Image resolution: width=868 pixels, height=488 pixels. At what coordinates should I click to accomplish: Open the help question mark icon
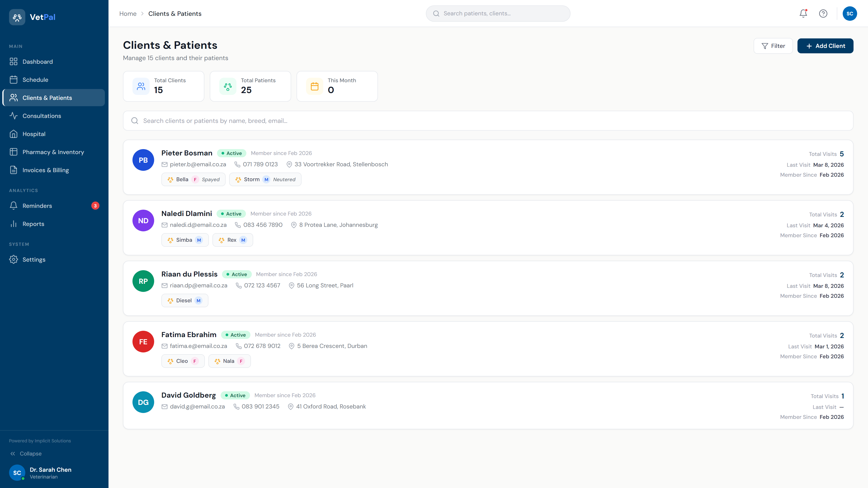823,14
